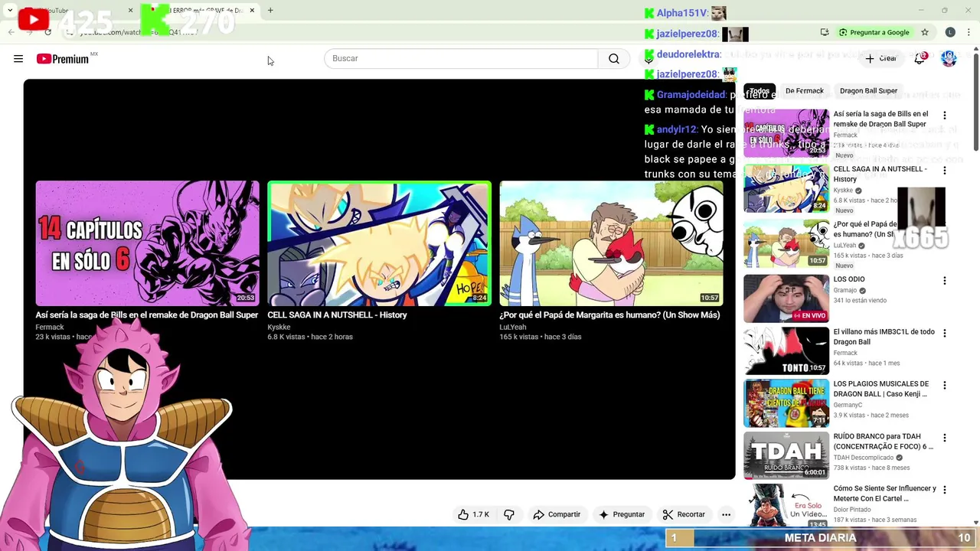Click sidebar title Cómo Se Siente Ser Influencer

click(x=885, y=494)
